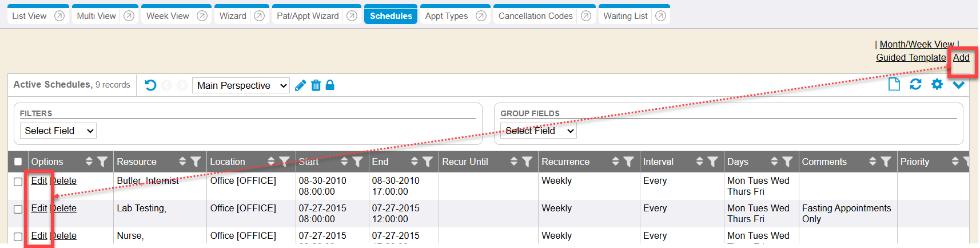Click the refresh arrows icon
Viewport: 980px width, 248px height.
pos(915,85)
